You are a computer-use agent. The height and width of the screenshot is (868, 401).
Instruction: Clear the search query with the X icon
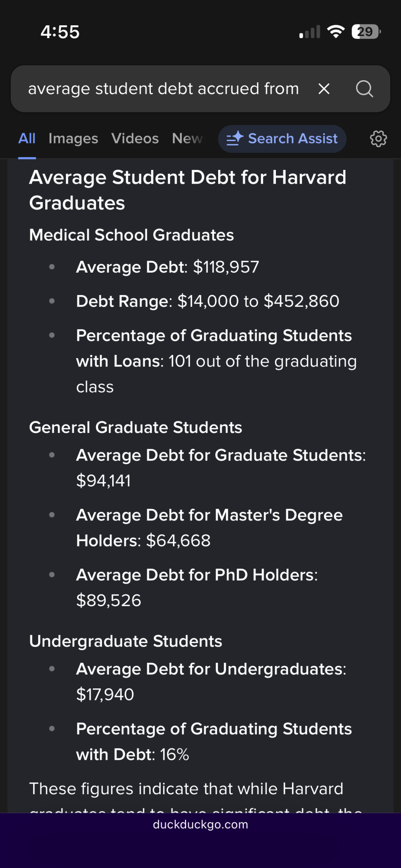(x=324, y=89)
